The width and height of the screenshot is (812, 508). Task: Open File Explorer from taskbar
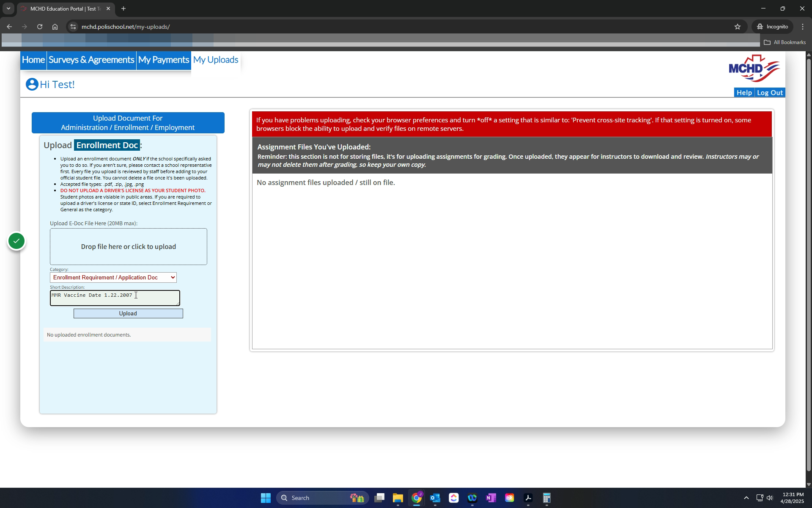tap(398, 498)
